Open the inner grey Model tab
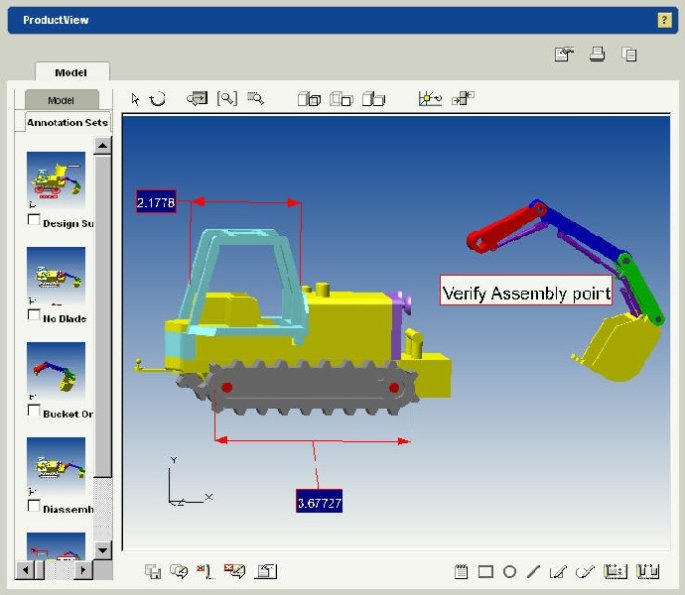Viewport: 685px width, 595px height. [62, 100]
